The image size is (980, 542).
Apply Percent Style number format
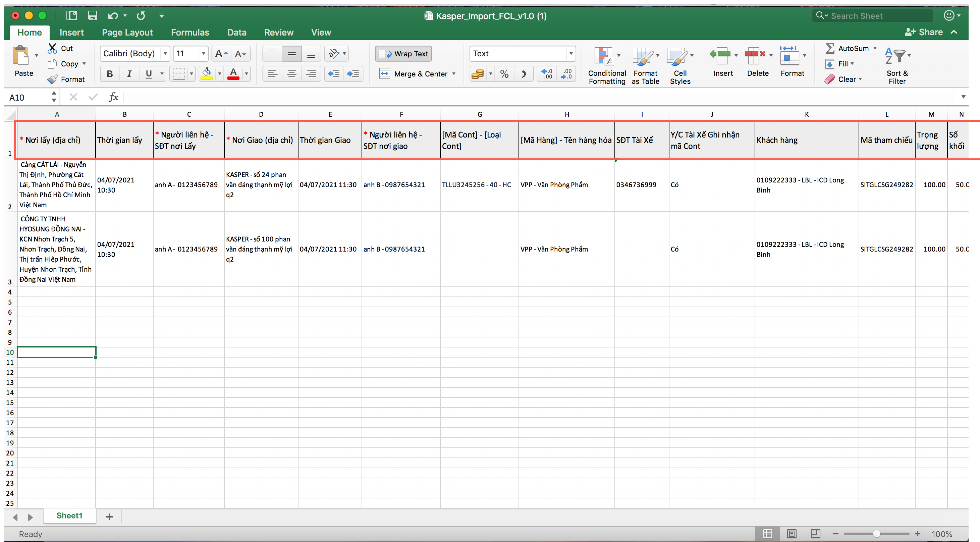click(504, 74)
